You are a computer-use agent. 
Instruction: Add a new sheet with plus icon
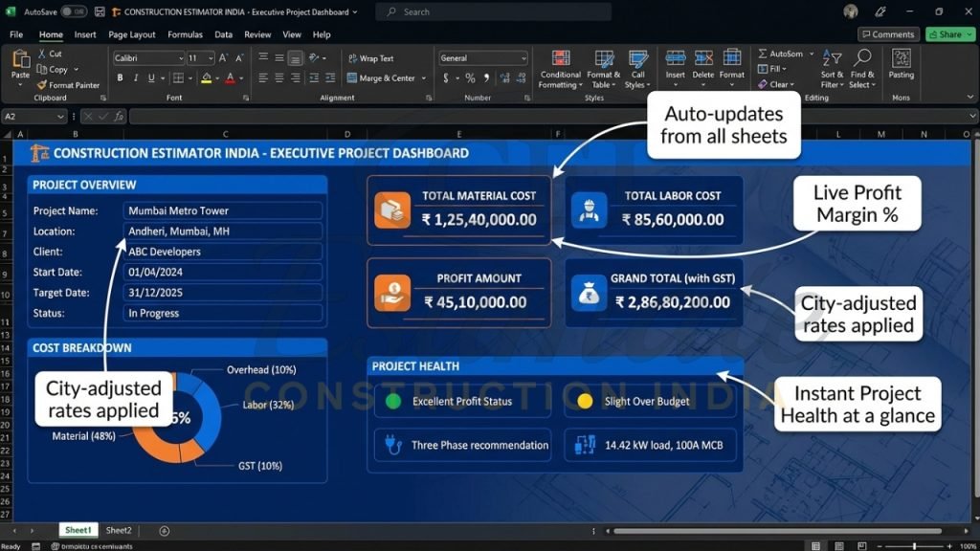click(165, 531)
